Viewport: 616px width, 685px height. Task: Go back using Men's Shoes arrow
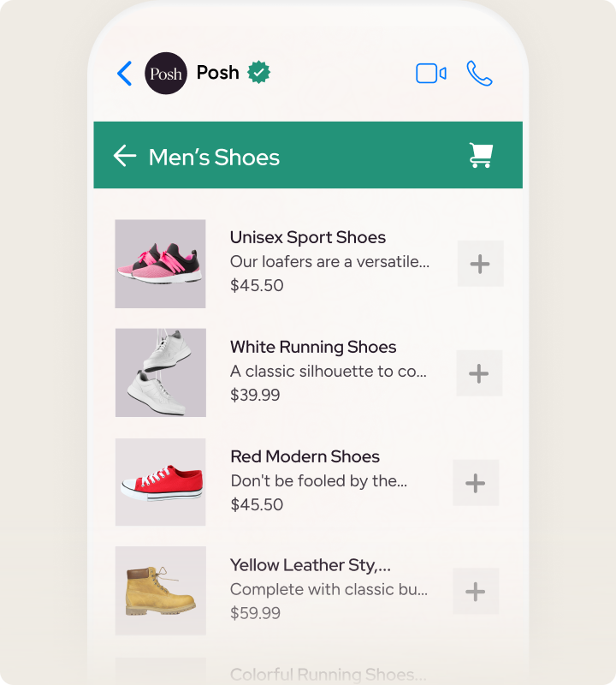pos(125,156)
